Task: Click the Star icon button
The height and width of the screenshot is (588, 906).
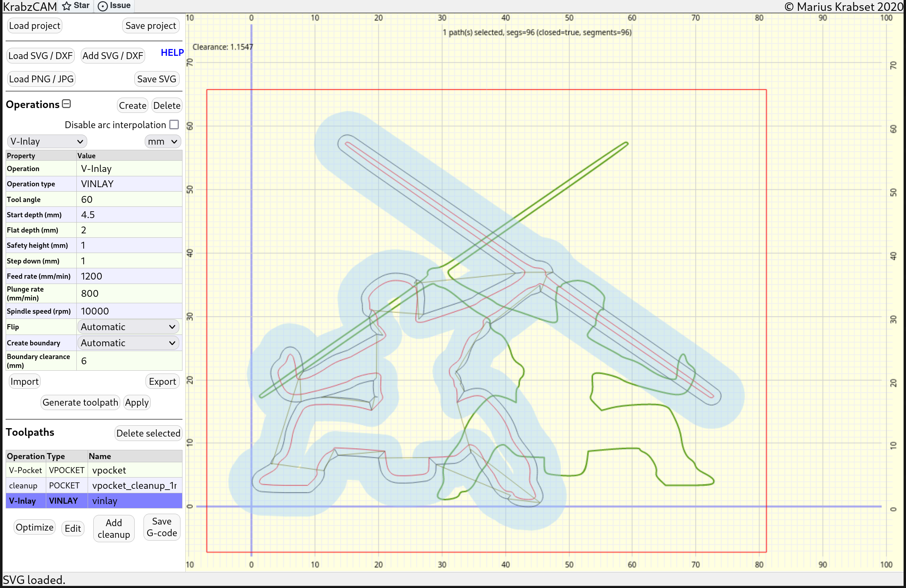Action: [76, 6]
